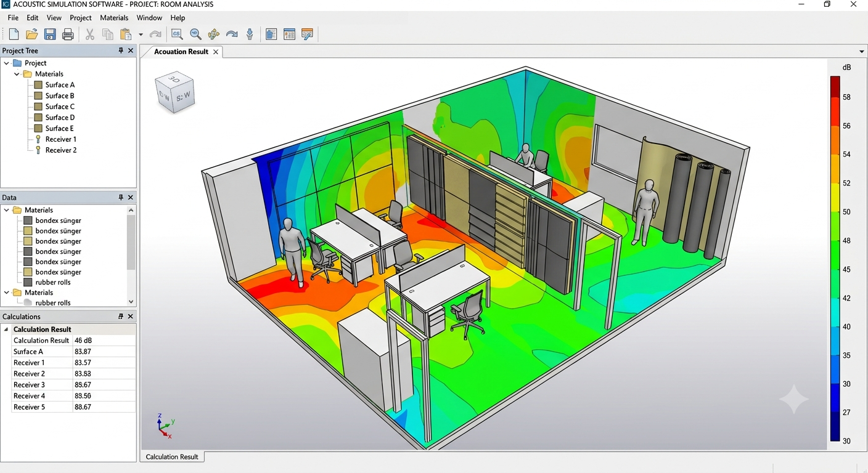This screenshot has width=868, height=473.
Task: Create a new file from the toolbar
Action: click(x=14, y=34)
